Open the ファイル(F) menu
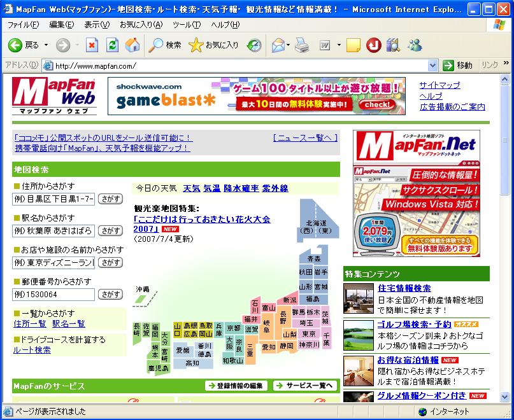This screenshot has height=420, width=514. click(24, 25)
